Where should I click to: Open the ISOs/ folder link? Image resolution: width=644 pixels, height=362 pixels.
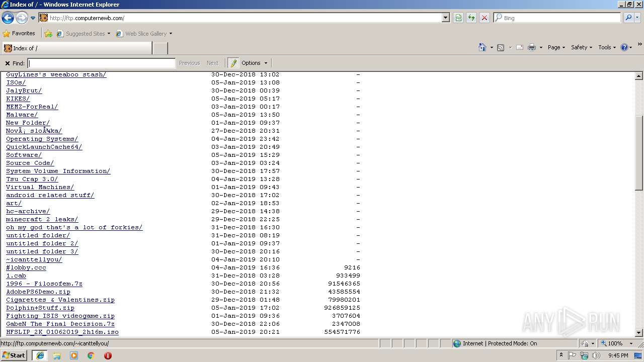pos(16,82)
